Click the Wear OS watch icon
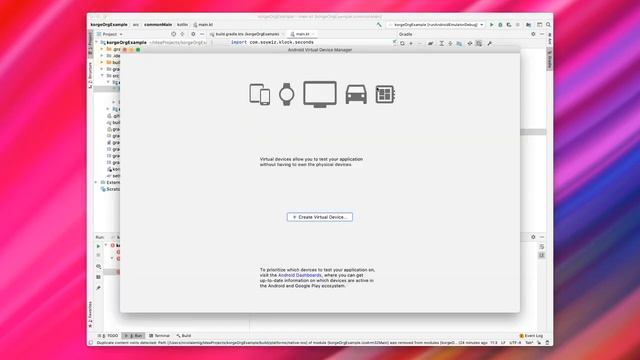640x360 pixels. point(287,94)
